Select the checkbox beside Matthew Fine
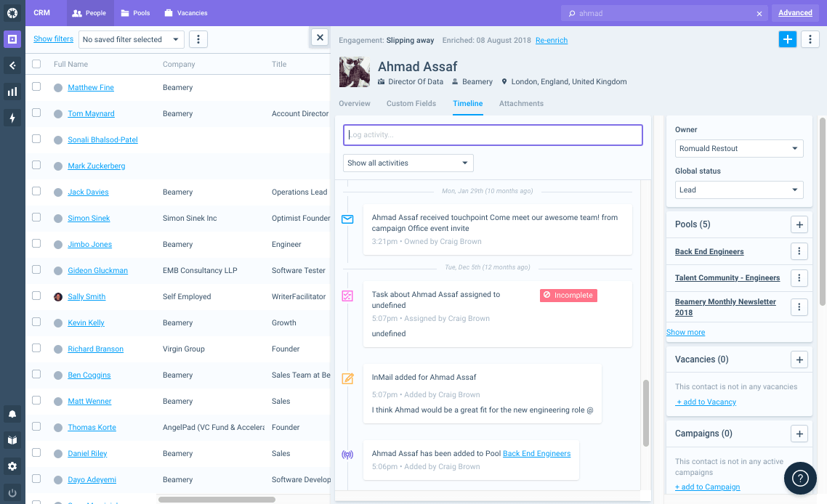827x504 pixels. click(x=36, y=87)
